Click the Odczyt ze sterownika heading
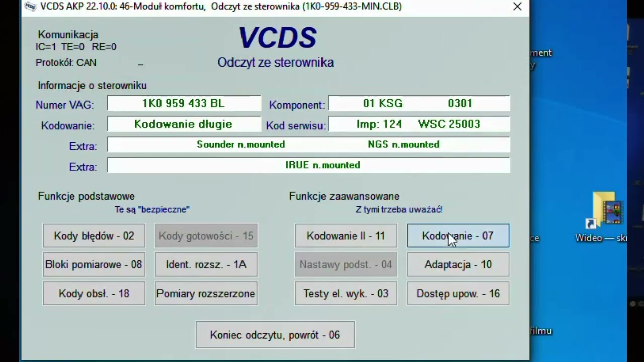This screenshot has height=362, width=644. click(275, 63)
